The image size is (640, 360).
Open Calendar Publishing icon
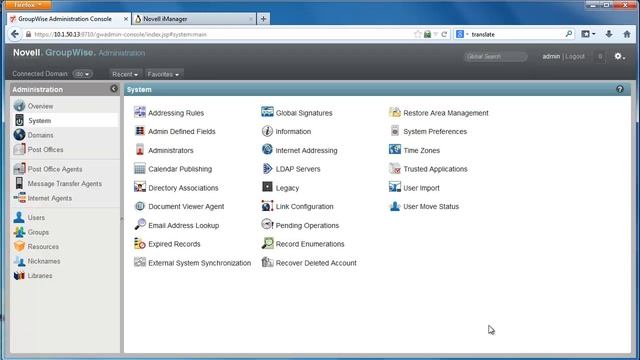point(140,169)
